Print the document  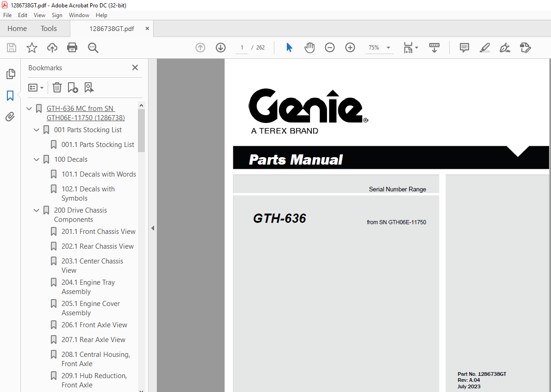point(72,48)
